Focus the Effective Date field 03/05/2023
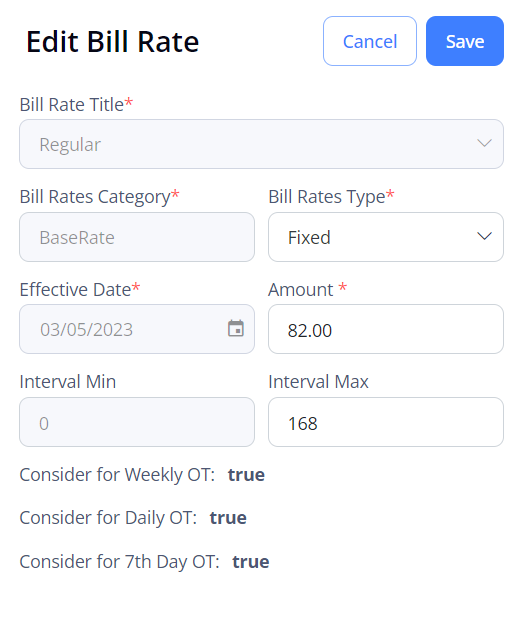526x623 pixels. tap(137, 329)
